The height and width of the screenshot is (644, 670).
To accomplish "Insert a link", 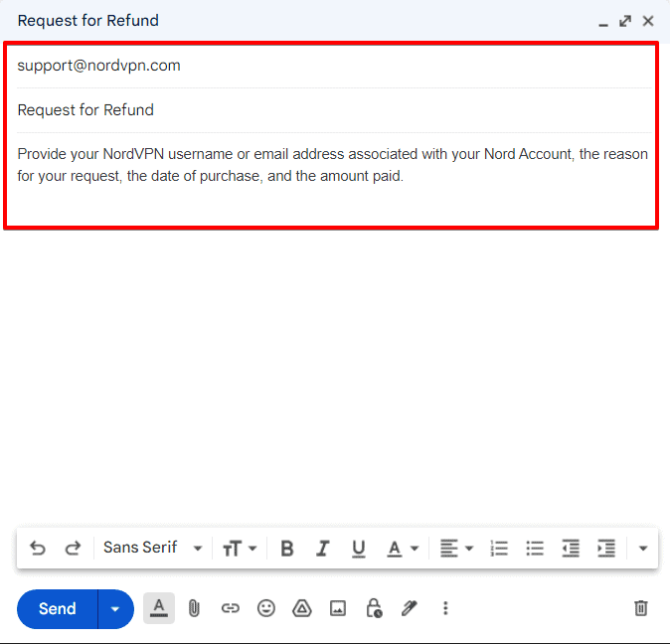I will 231,608.
